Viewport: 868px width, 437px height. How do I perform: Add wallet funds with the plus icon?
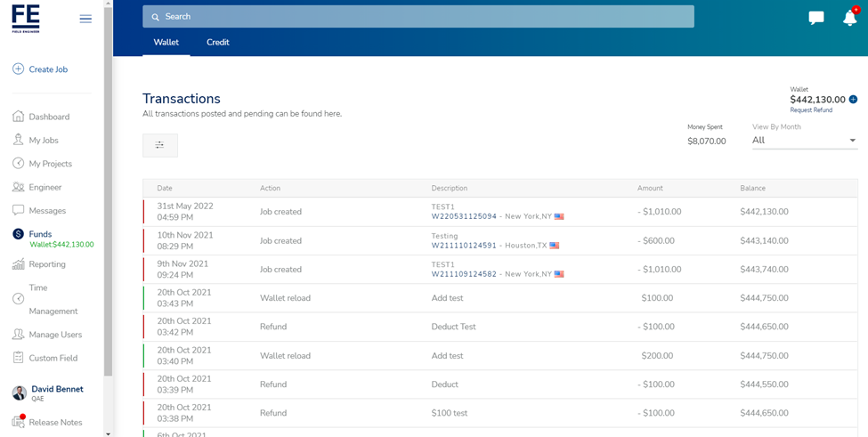pyautogui.click(x=853, y=100)
